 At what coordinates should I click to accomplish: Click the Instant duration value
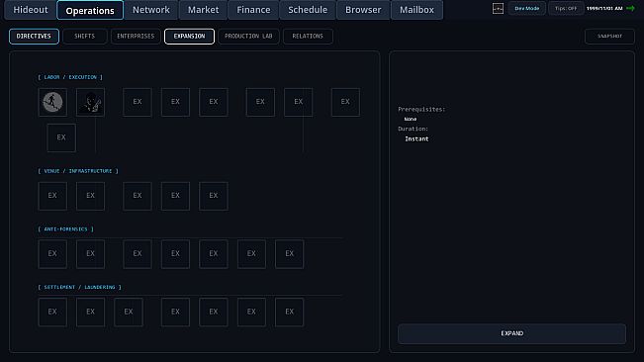(x=416, y=138)
